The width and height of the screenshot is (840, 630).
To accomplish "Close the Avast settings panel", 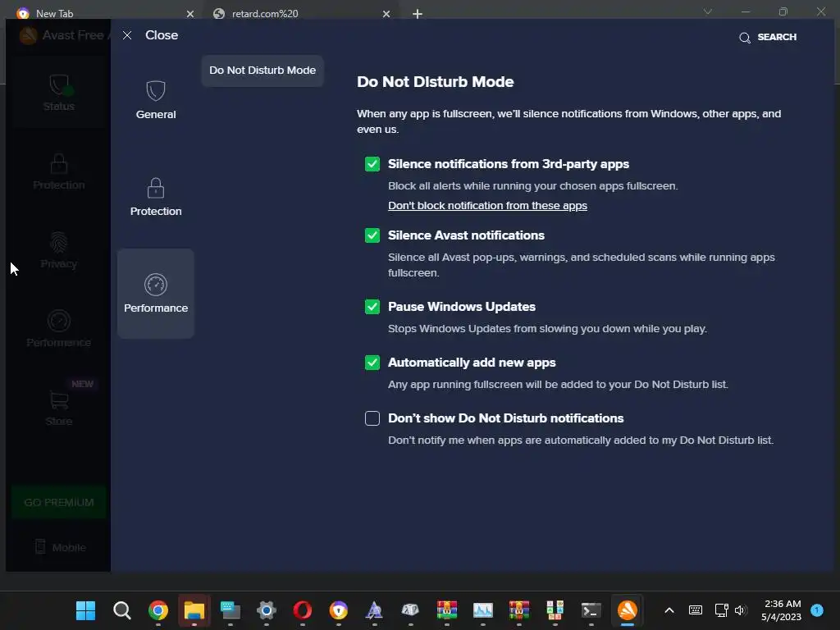I will pyautogui.click(x=151, y=35).
